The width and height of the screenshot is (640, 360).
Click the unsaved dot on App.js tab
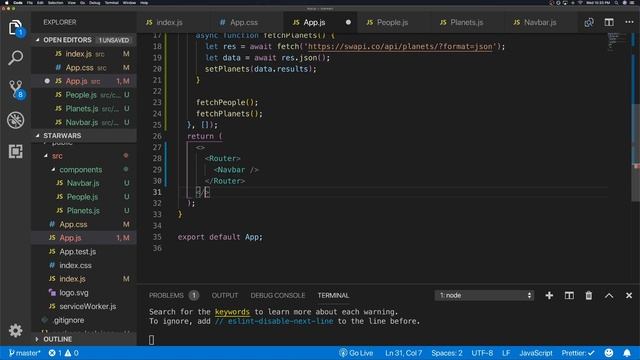(x=348, y=22)
